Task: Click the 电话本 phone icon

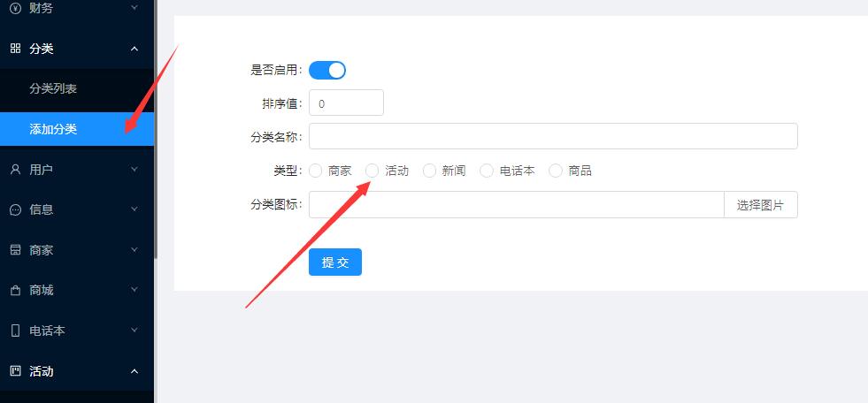Action: coord(16,331)
